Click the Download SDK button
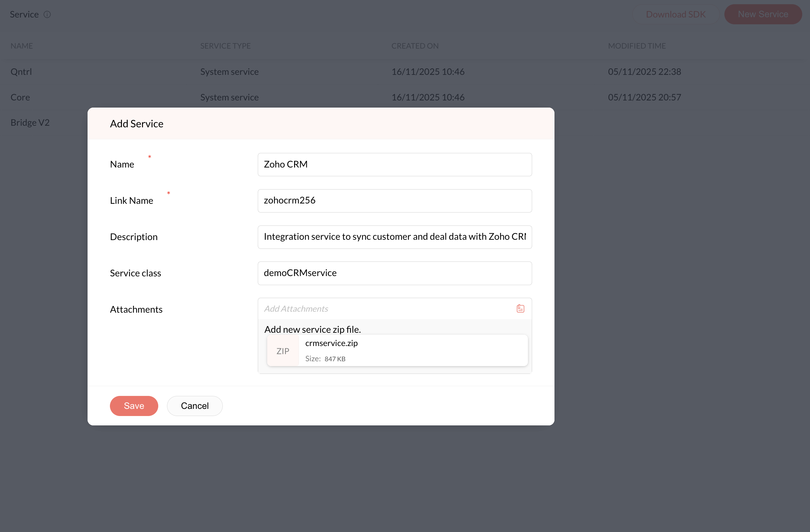The width and height of the screenshot is (810, 532). 675,14
